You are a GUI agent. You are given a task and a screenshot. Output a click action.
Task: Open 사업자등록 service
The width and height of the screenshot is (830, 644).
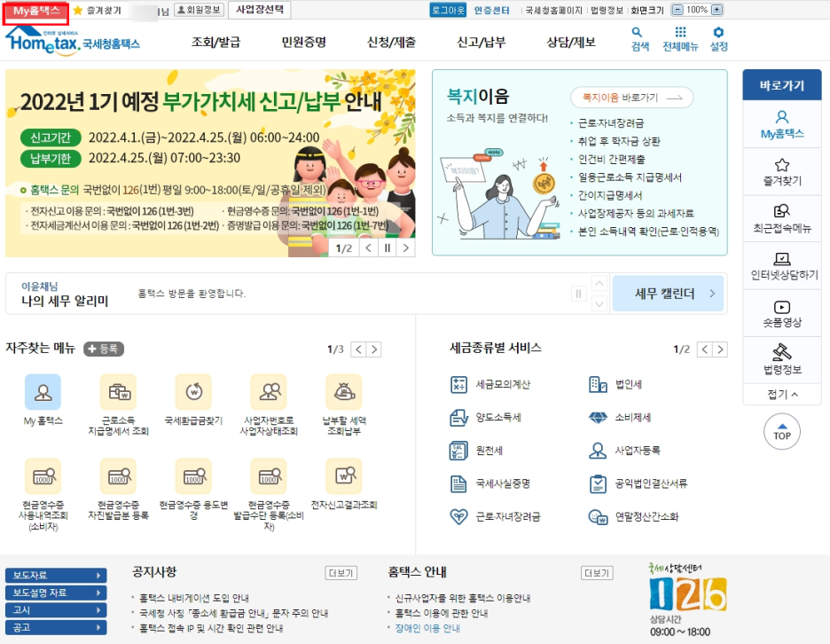coord(624,450)
